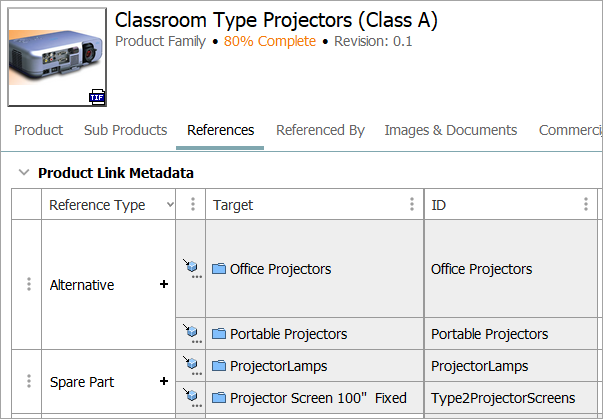
Task: Open the Reference Type column dropdown
Action: pos(168,205)
